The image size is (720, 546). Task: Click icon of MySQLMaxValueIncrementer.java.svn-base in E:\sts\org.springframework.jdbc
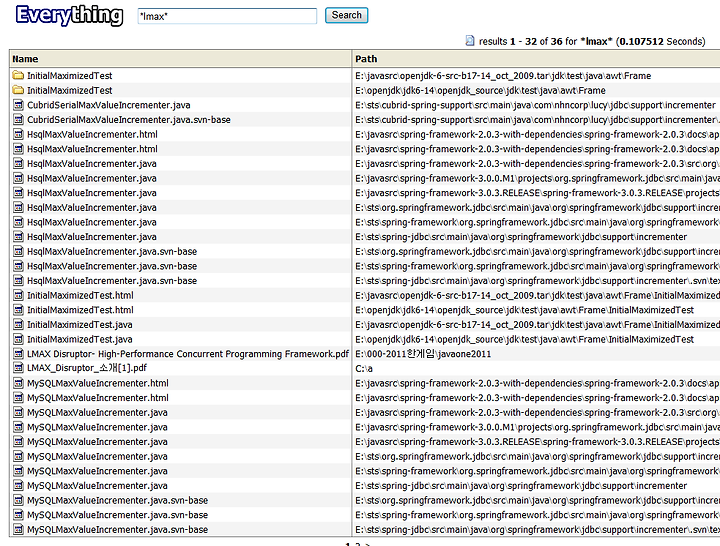[x=18, y=501]
